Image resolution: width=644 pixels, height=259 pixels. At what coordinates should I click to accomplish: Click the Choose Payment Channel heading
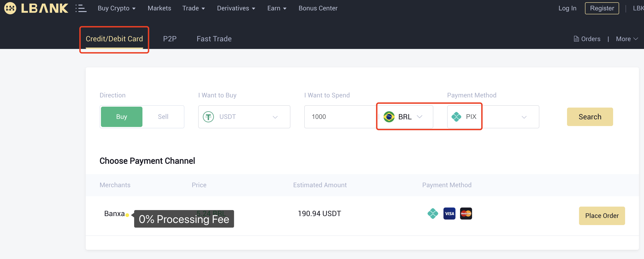[147, 161]
